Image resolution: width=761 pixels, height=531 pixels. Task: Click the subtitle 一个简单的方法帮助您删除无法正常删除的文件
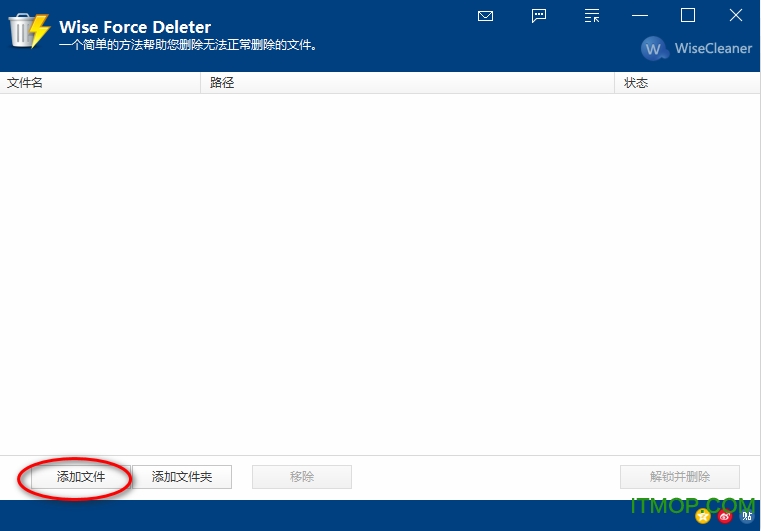tap(188, 45)
